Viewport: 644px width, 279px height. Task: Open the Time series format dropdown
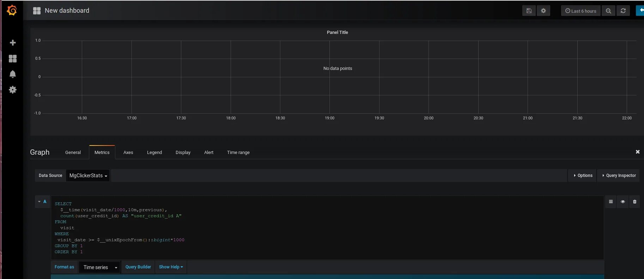point(99,267)
